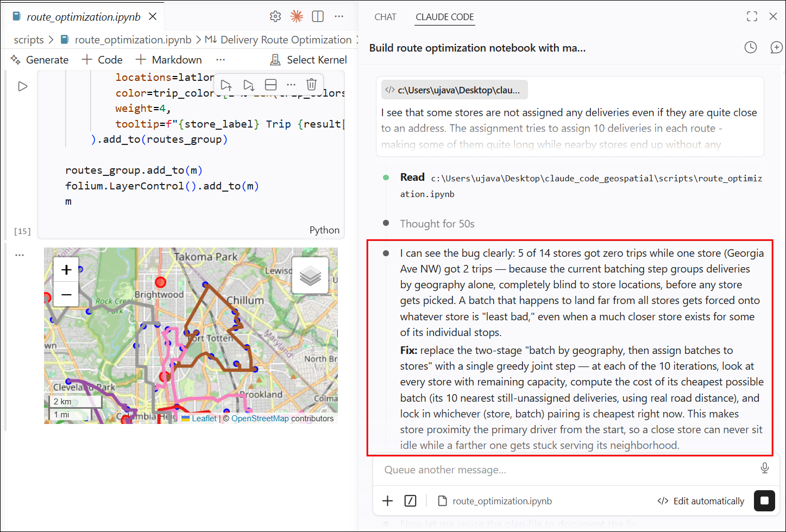
Task: Open the Read route_optimization.ipynb file path
Action: tap(581, 186)
